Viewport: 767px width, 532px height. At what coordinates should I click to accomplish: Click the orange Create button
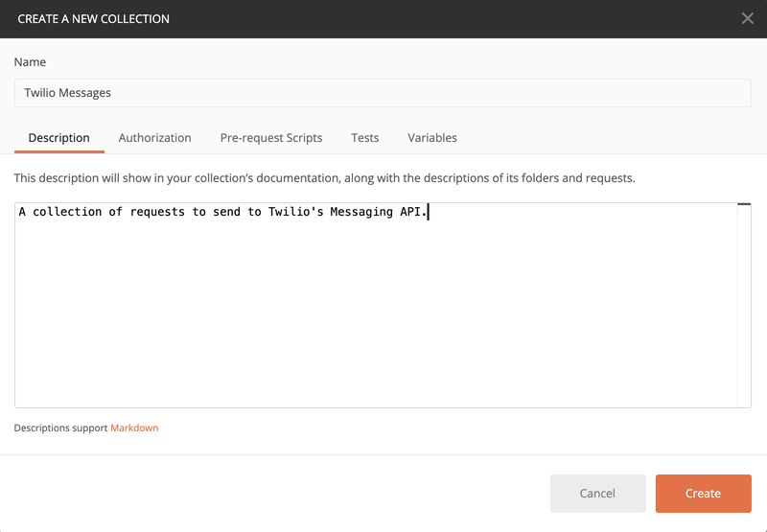(x=703, y=494)
